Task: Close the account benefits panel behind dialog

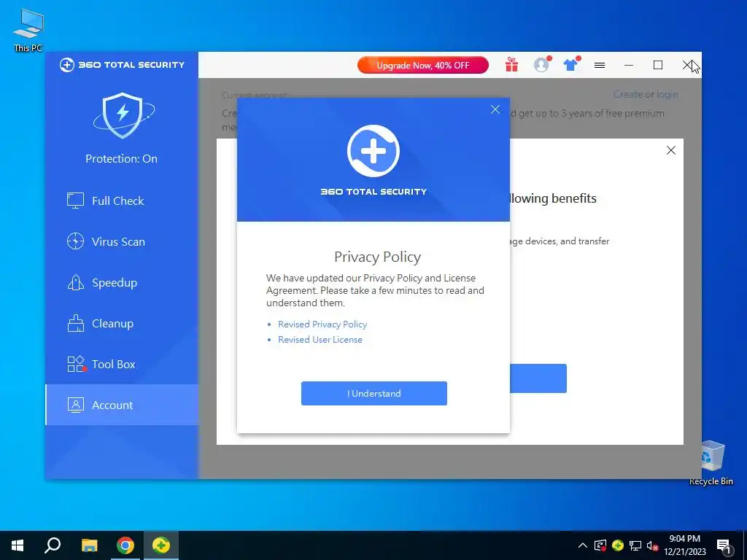Action: coord(671,150)
